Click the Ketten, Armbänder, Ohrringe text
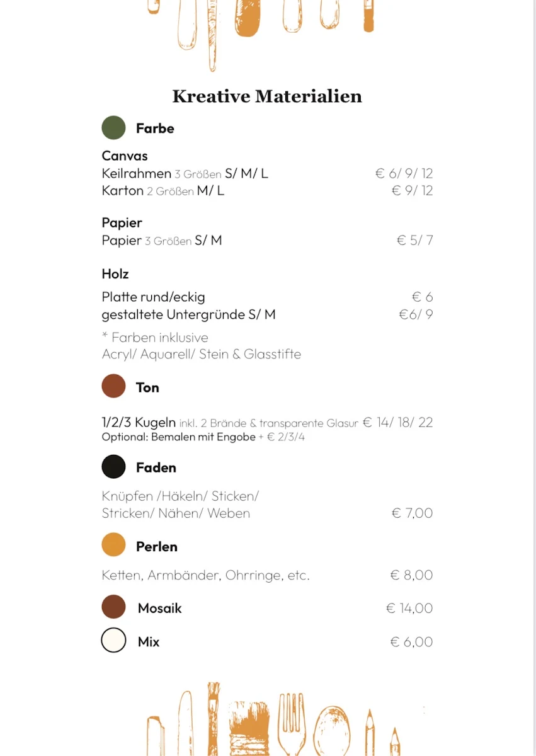Screen dimensions: 536x756 point(205,575)
